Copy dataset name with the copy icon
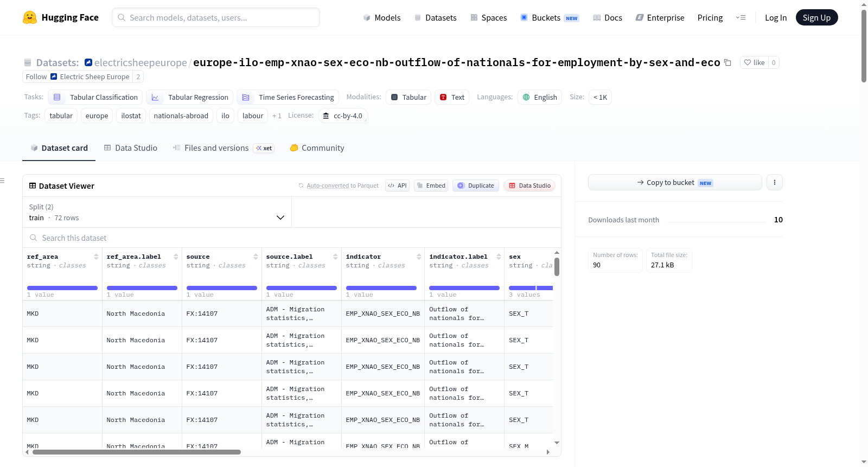868x467 pixels. pyautogui.click(x=728, y=62)
